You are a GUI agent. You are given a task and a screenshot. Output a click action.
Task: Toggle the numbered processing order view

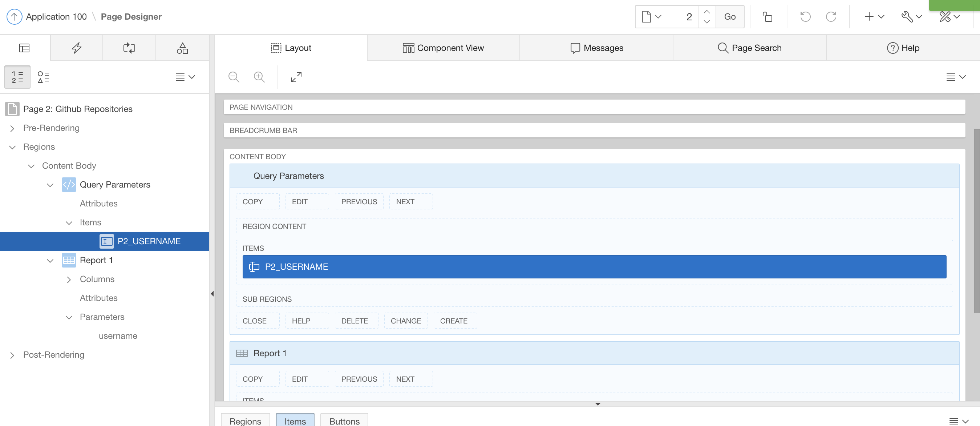(17, 77)
